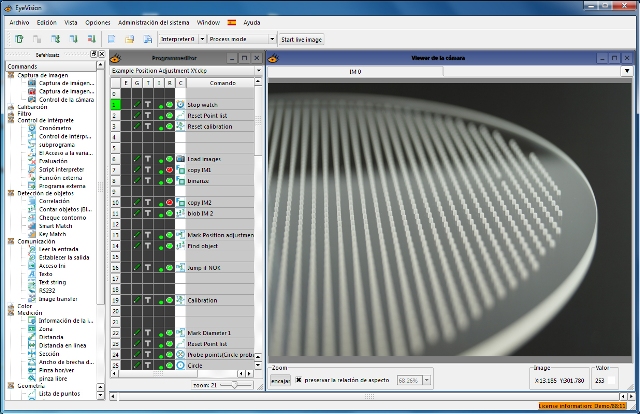Select the Distancia command icon
The height and width of the screenshot is (414, 640).
(32, 337)
